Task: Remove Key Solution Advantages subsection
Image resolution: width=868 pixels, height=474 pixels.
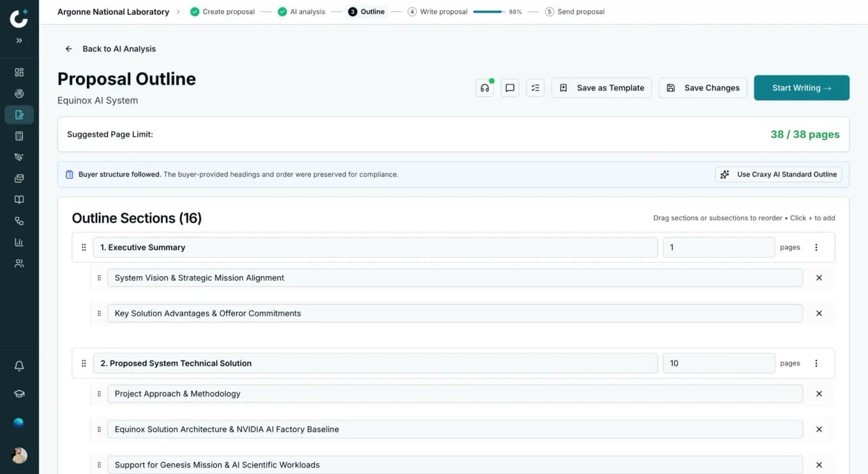Action: pyautogui.click(x=819, y=313)
